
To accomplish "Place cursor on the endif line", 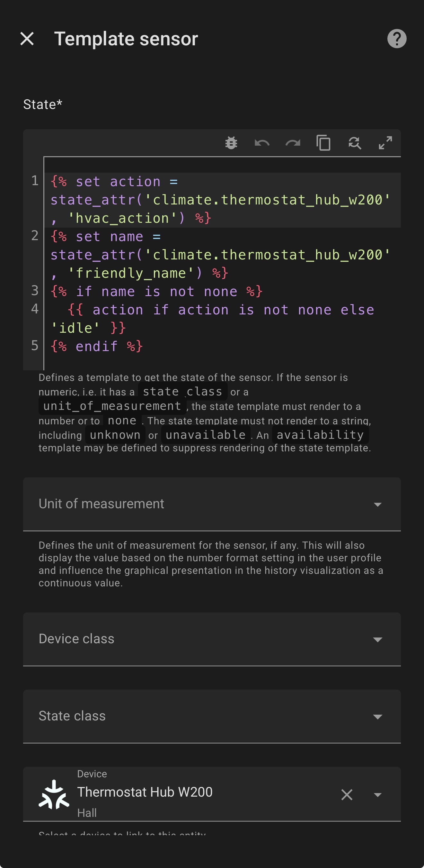I will pos(97,346).
